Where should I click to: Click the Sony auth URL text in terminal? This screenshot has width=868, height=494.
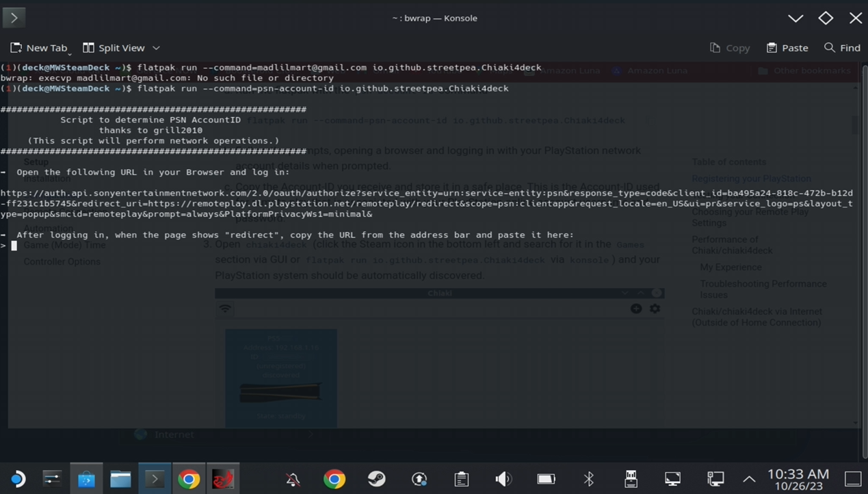click(427, 203)
